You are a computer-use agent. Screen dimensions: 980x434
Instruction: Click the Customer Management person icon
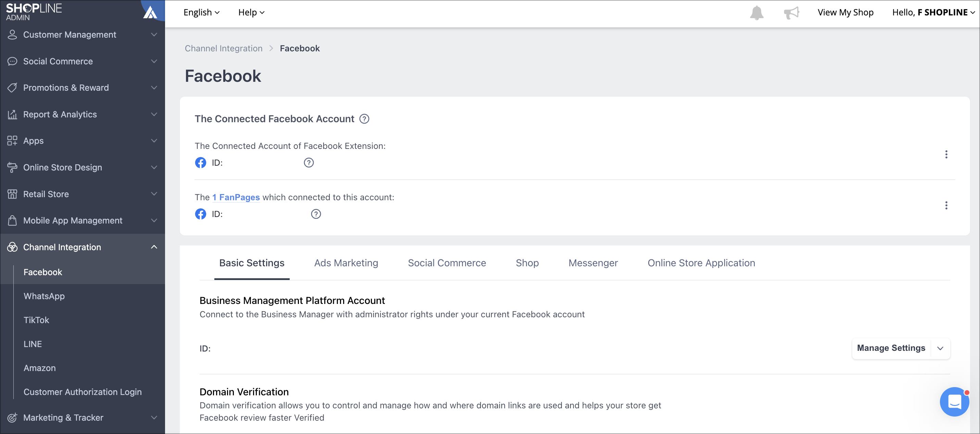pos(12,35)
